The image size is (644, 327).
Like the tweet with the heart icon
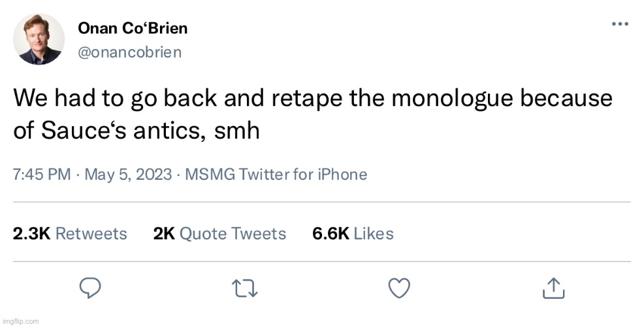pyautogui.click(x=399, y=288)
